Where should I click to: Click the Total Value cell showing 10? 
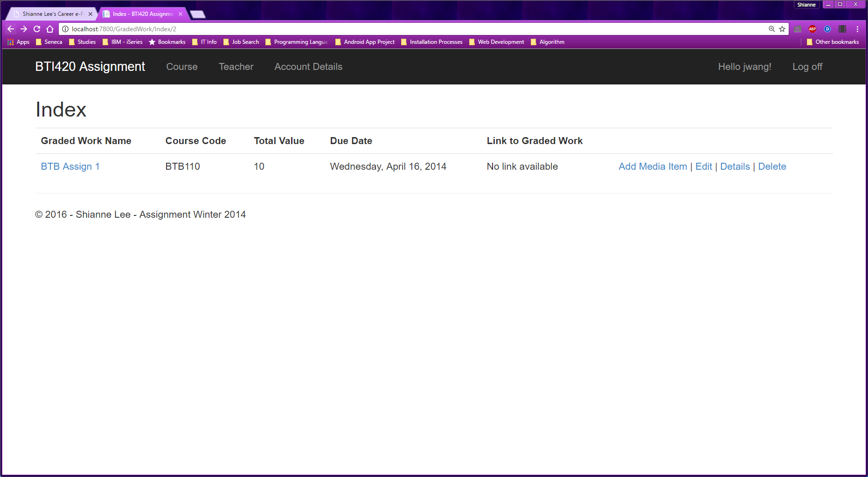coord(259,166)
